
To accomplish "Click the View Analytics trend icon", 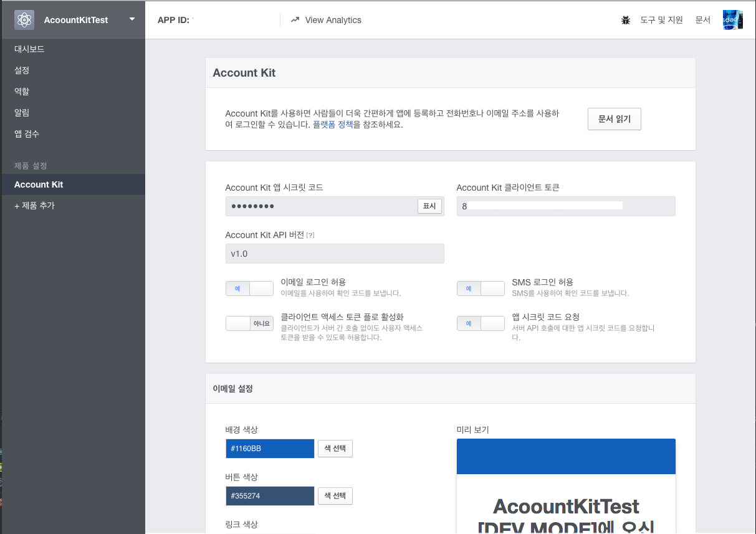I will coord(295,20).
